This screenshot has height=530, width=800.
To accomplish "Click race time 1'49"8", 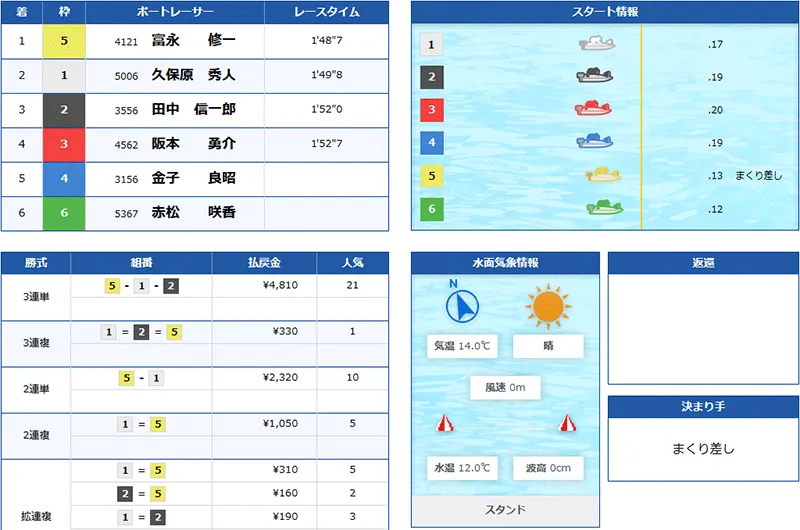I will click(x=327, y=75).
